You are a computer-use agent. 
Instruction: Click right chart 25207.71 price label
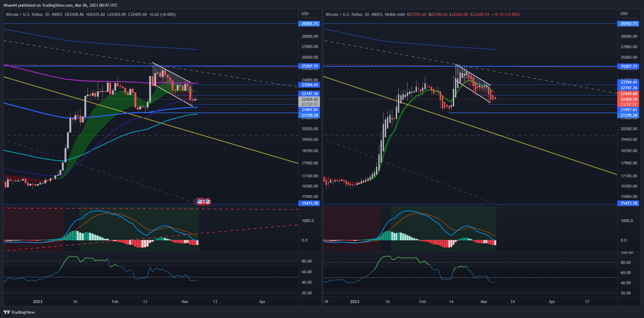click(628, 66)
